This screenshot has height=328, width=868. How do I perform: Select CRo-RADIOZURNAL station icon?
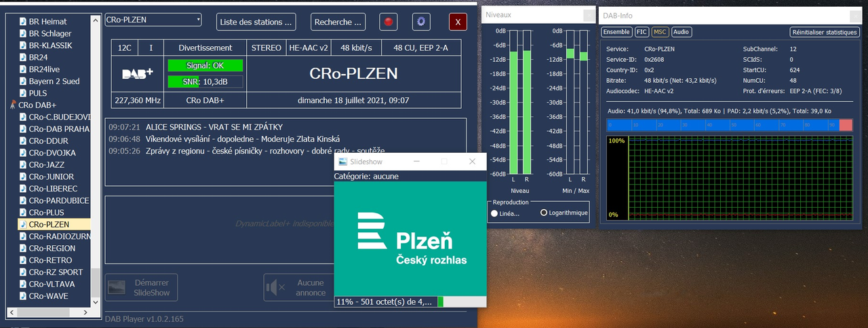pos(23,236)
